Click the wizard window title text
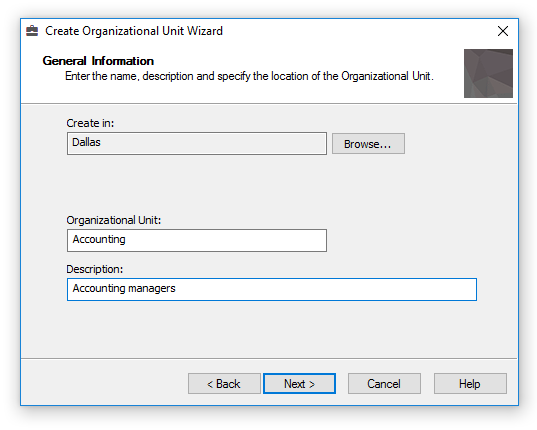Viewport: 537px width, 430px height. point(134,31)
